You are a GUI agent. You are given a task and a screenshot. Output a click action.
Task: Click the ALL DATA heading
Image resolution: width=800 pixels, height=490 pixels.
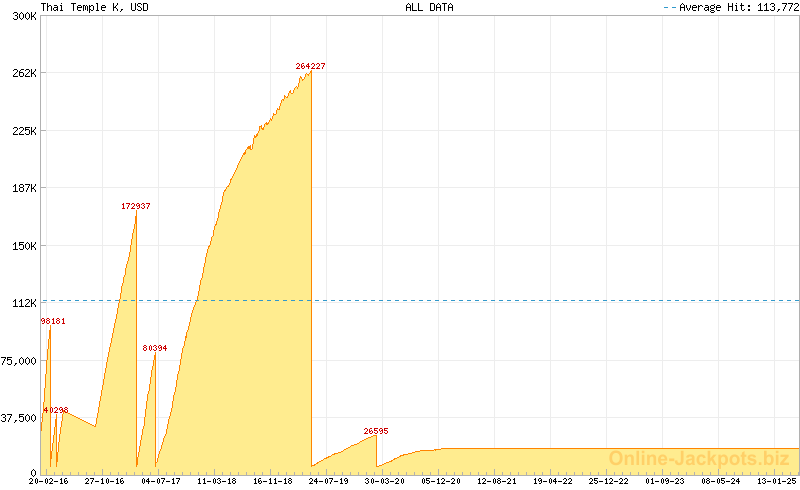point(429,7)
